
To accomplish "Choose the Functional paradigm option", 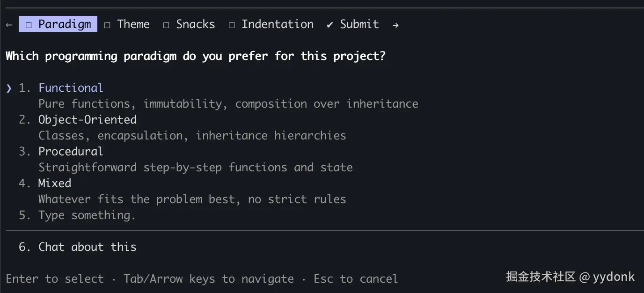I will [x=71, y=88].
